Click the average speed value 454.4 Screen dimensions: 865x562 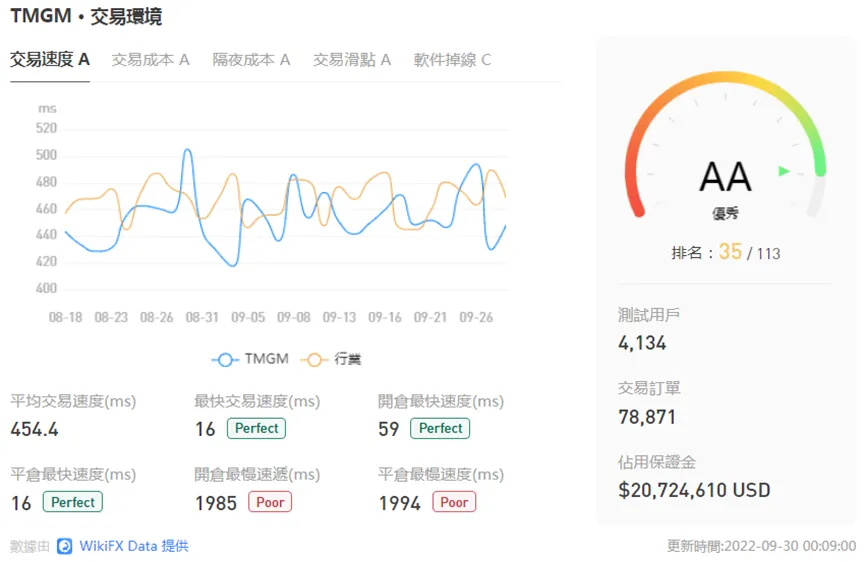[x=35, y=429]
